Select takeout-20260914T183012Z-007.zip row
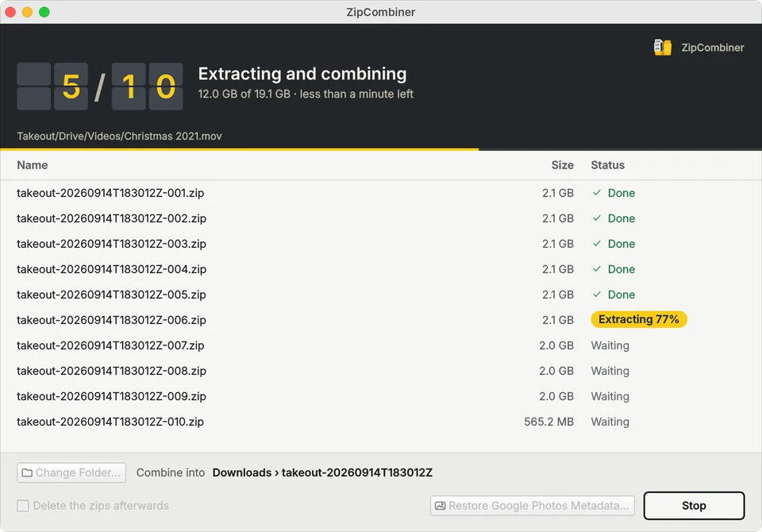762x532 pixels. pyautogui.click(x=381, y=345)
